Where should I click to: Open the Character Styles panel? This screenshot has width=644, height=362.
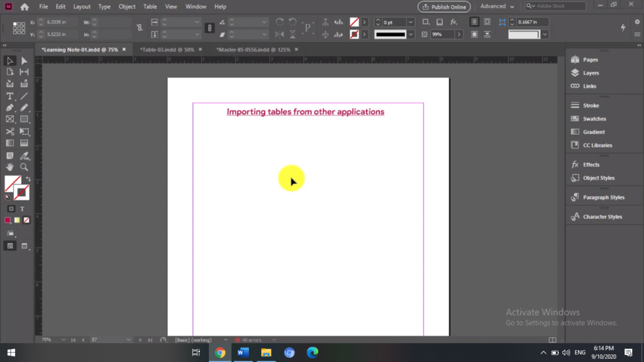[x=602, y=217]
